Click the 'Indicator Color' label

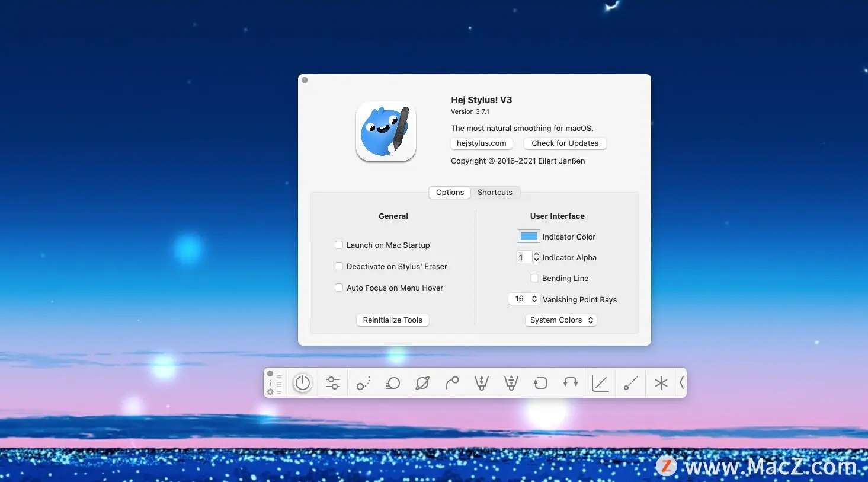point(569,237)
